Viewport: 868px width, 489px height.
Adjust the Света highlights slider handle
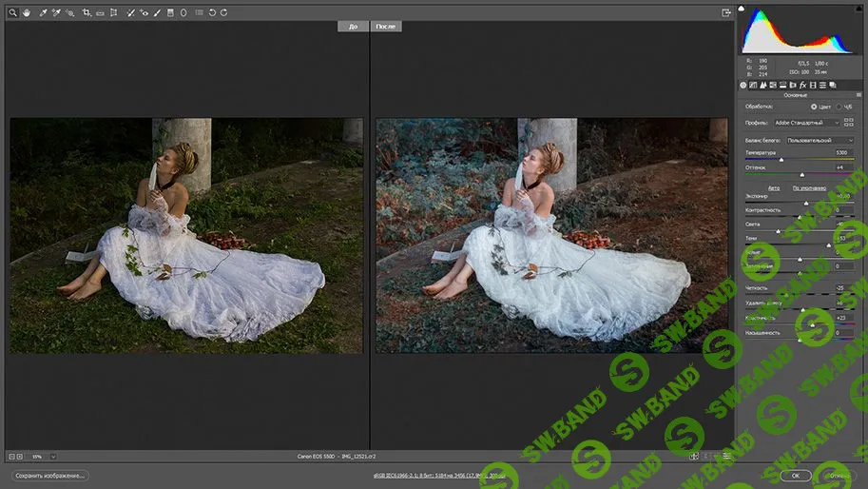pyautogui.click(x=778, y=231)
